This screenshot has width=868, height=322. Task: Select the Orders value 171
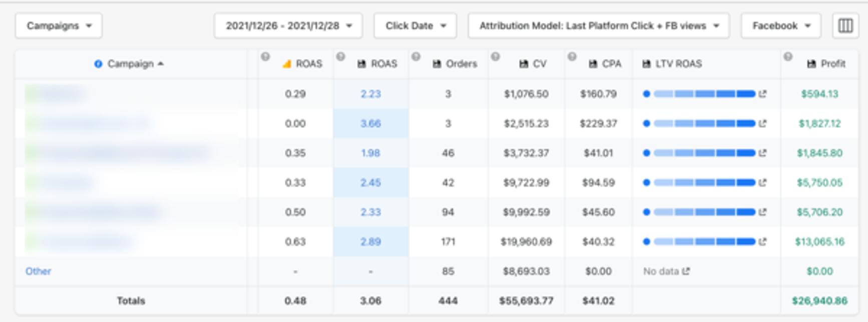(x=448, y=241)
